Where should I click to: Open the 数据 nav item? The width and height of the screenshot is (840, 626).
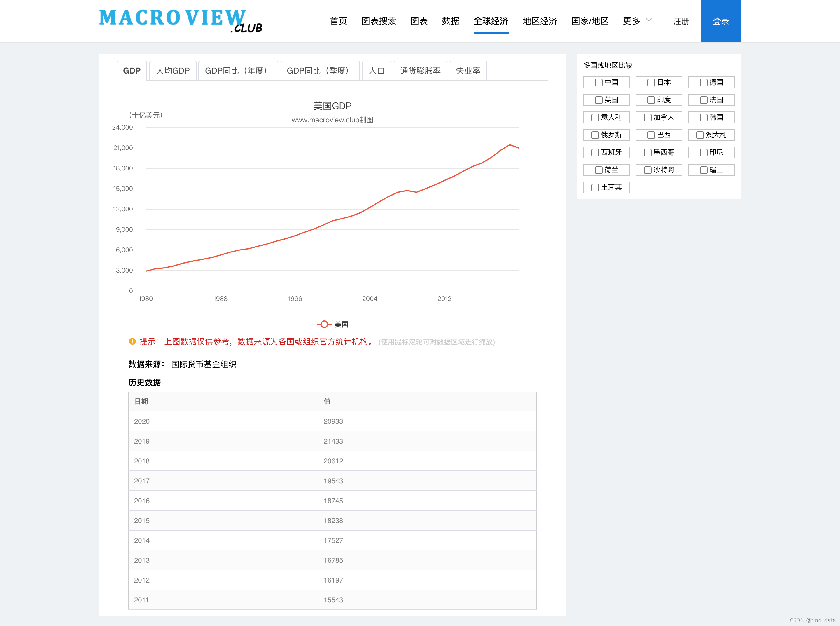click(451, 21)
